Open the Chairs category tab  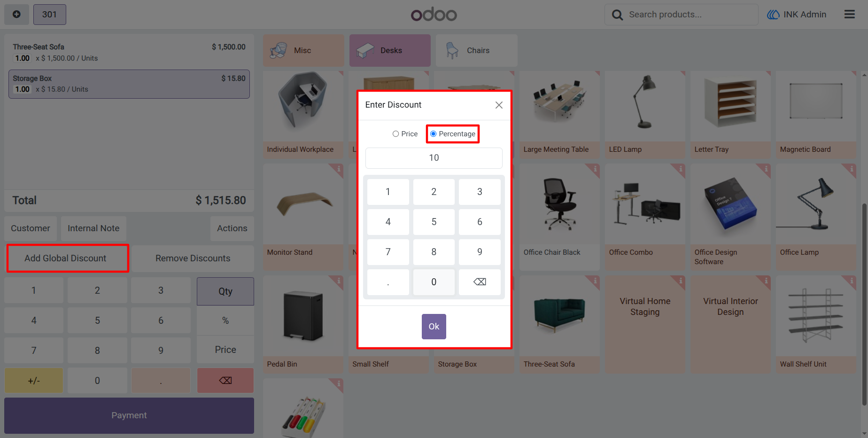(476, 50)
